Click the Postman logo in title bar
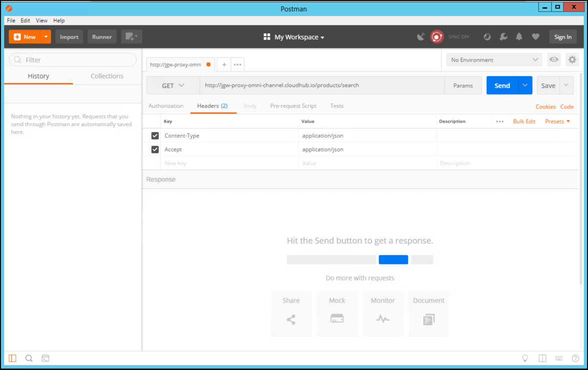This screenshot has height=370, width=588. tap(9, 8)
